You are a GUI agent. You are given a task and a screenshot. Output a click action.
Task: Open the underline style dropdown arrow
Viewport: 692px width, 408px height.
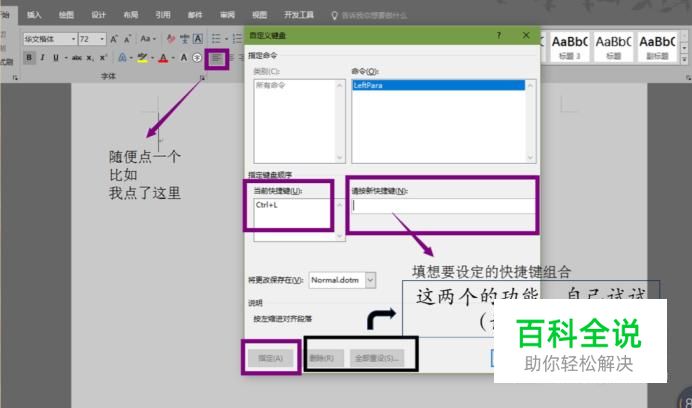[x=66, y=58]
